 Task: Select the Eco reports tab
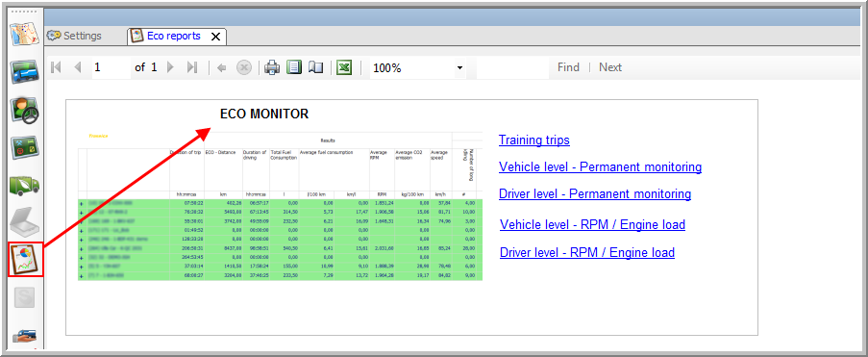(x=173, y=36)
